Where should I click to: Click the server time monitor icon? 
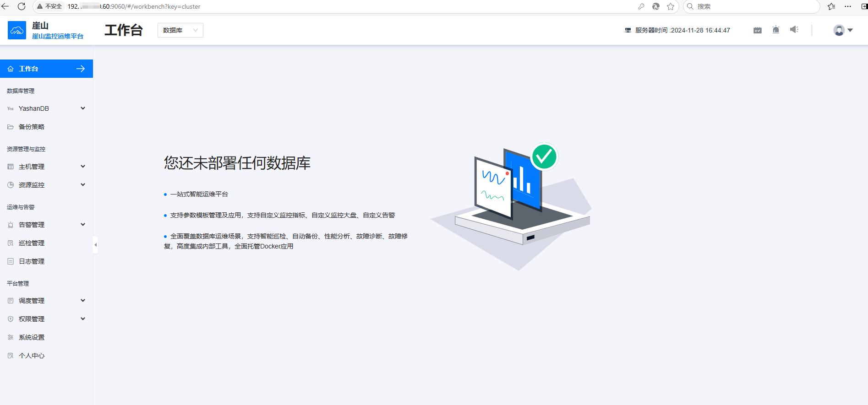(628, 30)
